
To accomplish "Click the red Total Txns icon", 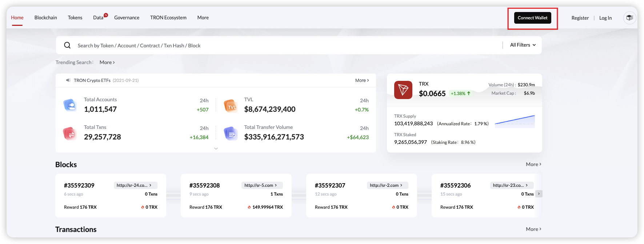I will (69, 133).
